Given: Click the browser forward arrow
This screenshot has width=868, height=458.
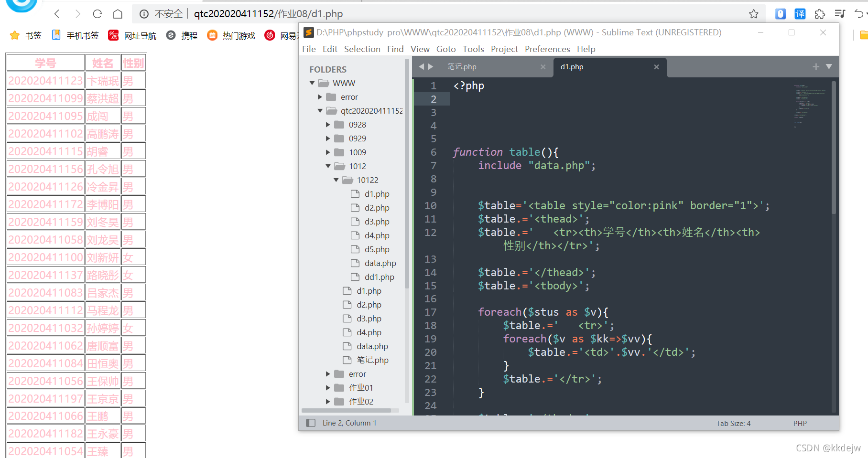Looking at the screenshot, I should tap(77, 14).
